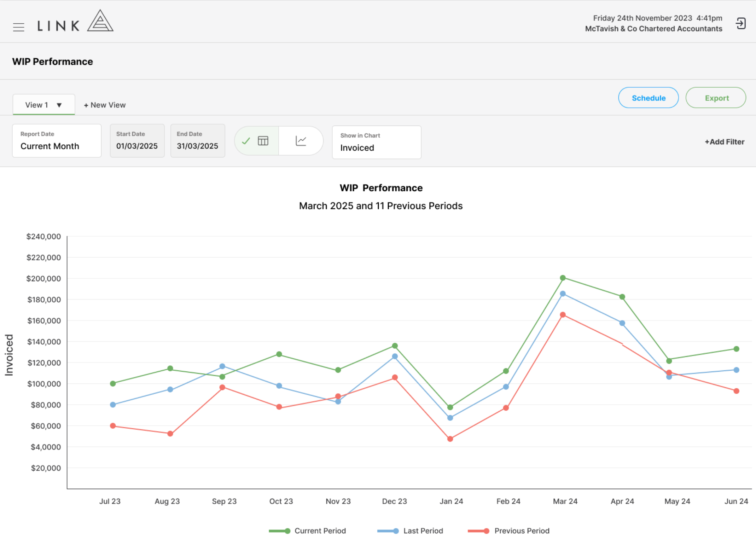Click the Export button
The image size is (756, 539).
(716, 98)
